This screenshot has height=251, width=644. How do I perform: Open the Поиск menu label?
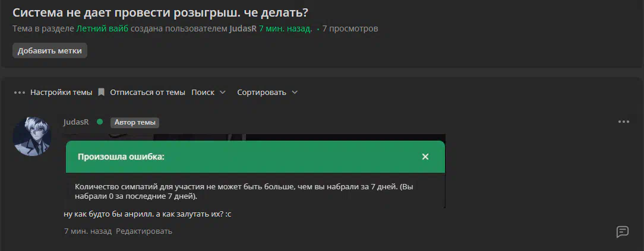pyautogui.click(x=203, y=93)
